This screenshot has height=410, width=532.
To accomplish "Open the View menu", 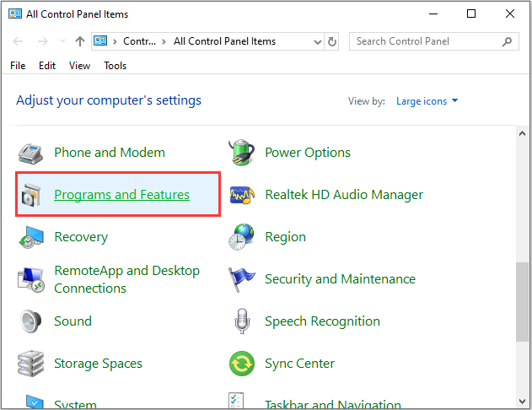I will click(x=79, y=66).
